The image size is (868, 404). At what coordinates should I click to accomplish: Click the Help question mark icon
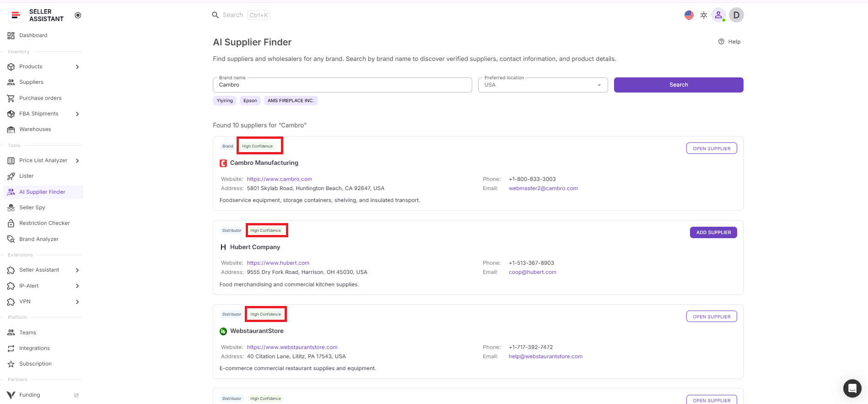[722, 42]
